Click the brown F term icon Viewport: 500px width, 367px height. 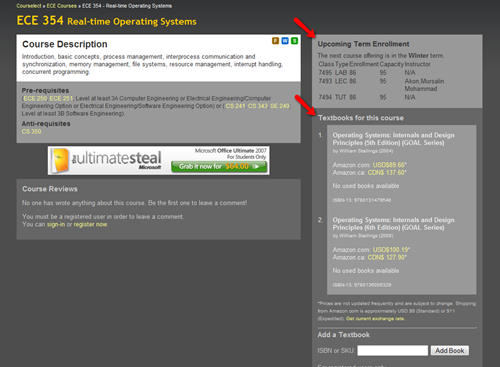pos(275,41)
